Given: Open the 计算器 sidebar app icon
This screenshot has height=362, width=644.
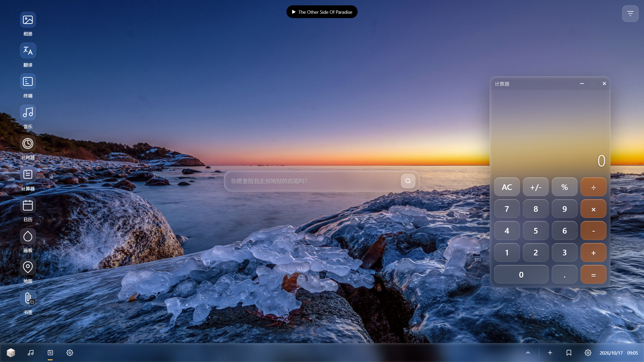Looking at the screenshot, I should 28,175.
